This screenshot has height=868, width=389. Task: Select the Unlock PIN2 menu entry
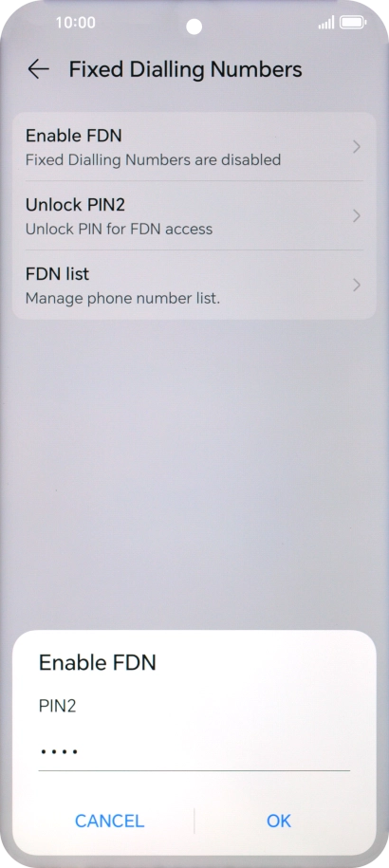click(x=194, y=216)
